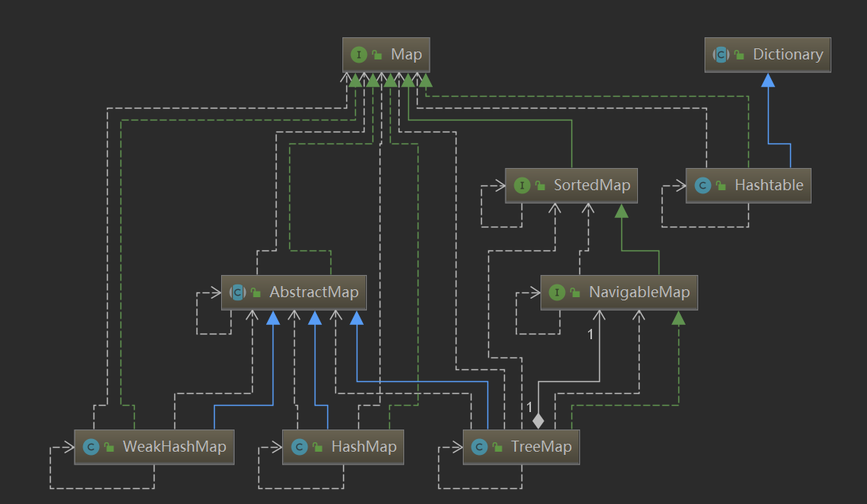
Task: Click the class icon on HashMap
Action: pyautogui.click(x=300, y=447)
